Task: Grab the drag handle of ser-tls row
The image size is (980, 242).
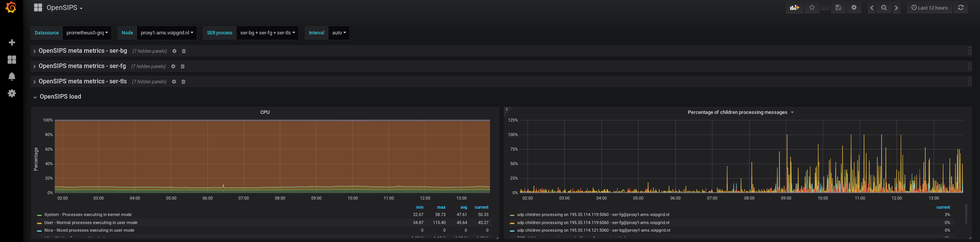Action: tap(969, 81)
